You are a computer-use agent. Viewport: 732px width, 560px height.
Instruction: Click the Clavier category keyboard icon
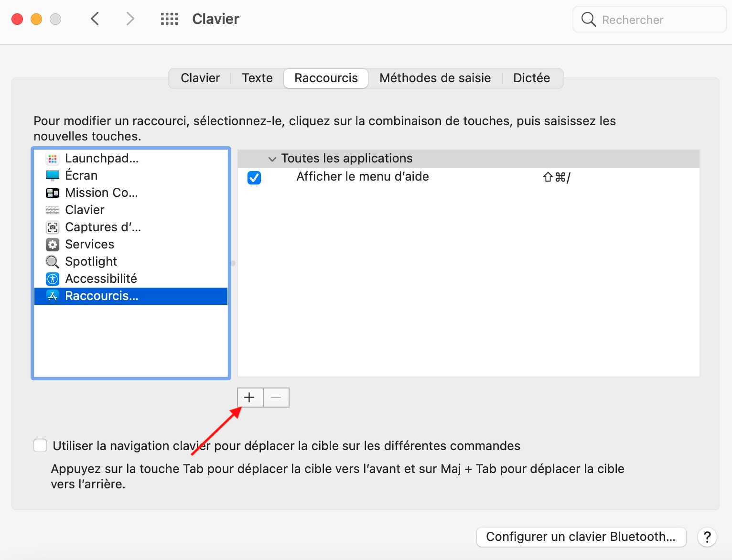click(53, 210)
